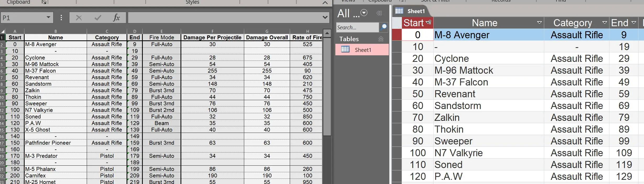This screenshot has height=184, width=644.
Task: Confirm the formula bar entry with checkmark
Action: coord(98,18)
